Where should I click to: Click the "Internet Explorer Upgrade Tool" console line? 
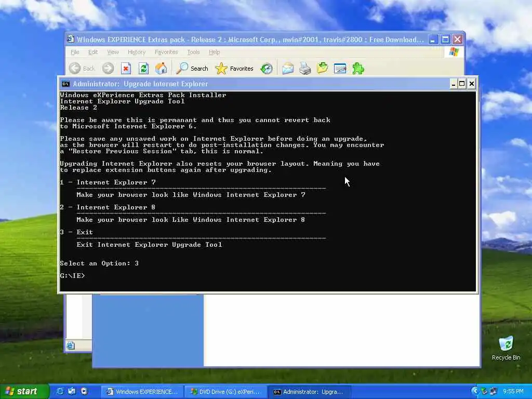(122, 101)
